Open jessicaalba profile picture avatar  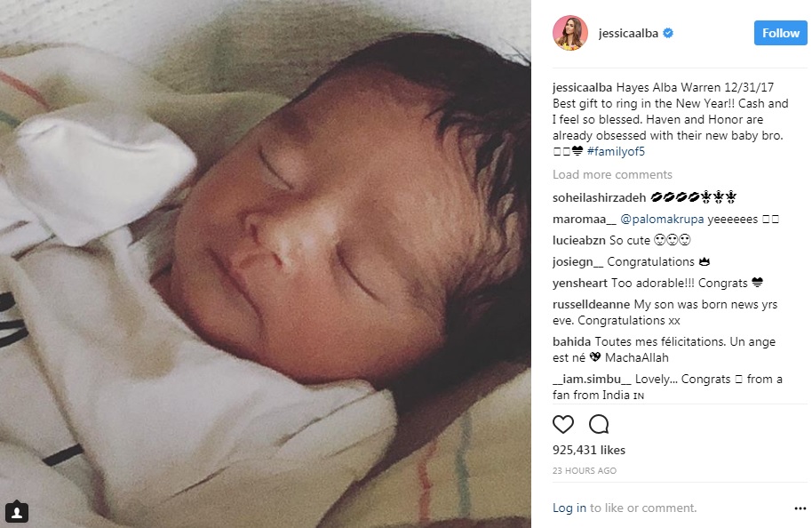coord(570,33)
